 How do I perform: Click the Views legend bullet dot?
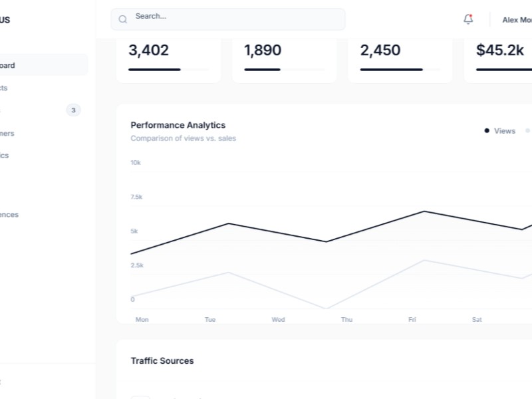coord(486,130)
